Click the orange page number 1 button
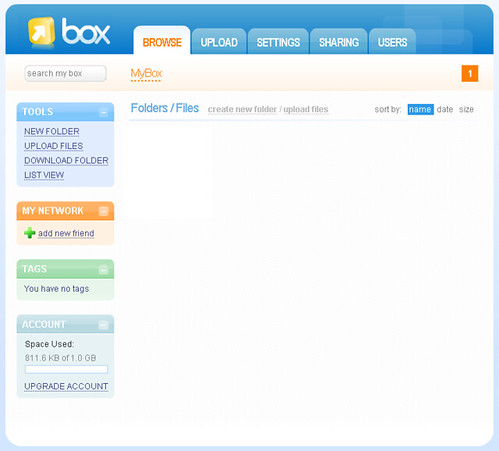Screen dimensions: 499x451 coord(470,73)
